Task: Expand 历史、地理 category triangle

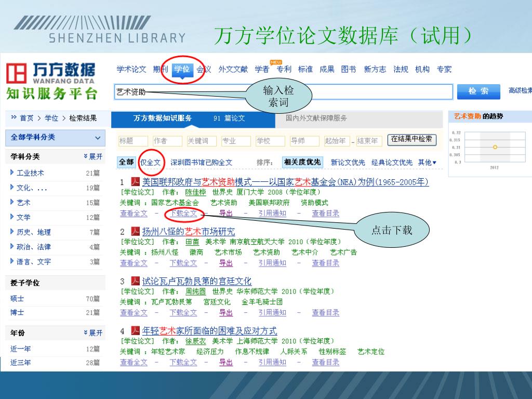Action: (12, 231)
